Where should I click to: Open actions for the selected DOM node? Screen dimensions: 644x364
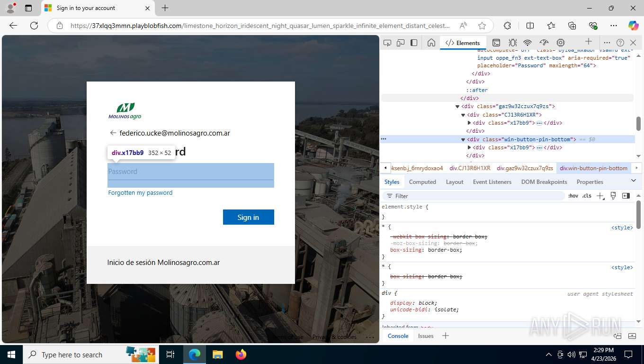pos(384,139)
